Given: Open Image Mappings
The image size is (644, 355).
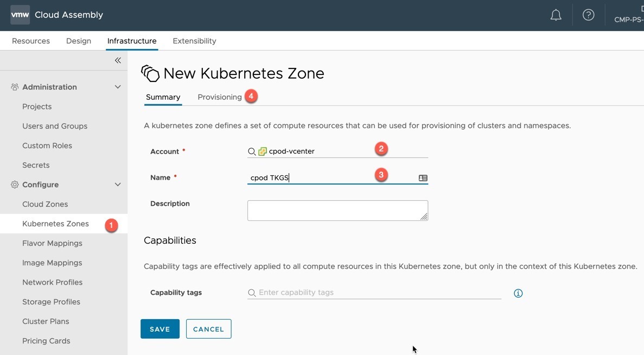Looking at the screenshot, I should [x=52, y=263].
